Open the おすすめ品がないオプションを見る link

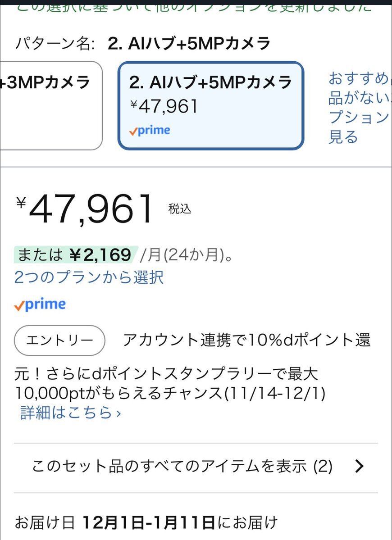coord(358,108)
